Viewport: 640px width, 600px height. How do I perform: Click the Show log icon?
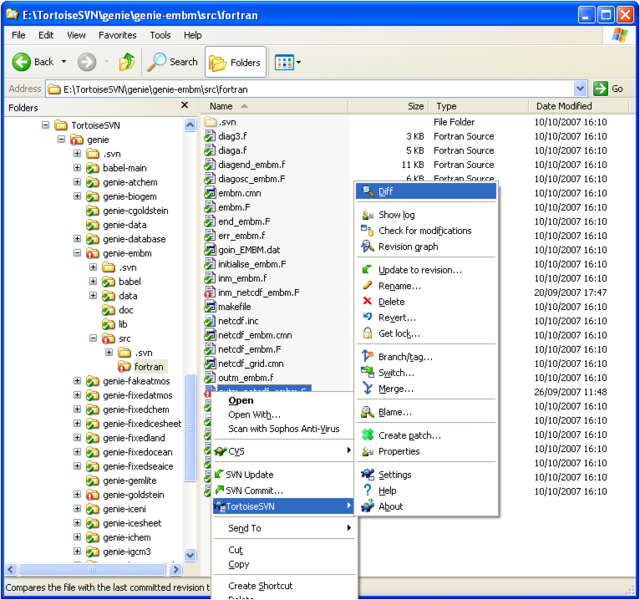tap(367, 215)
